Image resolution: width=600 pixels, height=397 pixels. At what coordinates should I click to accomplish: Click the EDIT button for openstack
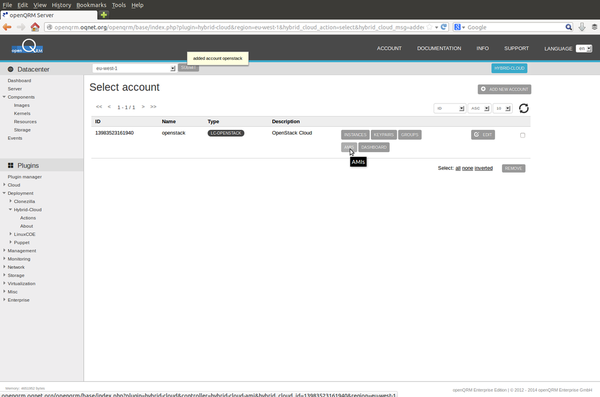(x=483, y=135)
